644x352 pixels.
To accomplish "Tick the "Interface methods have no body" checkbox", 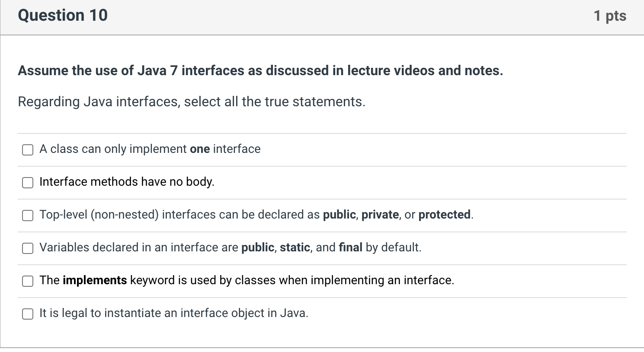I will pyautogui.click(x=28, y=183).
